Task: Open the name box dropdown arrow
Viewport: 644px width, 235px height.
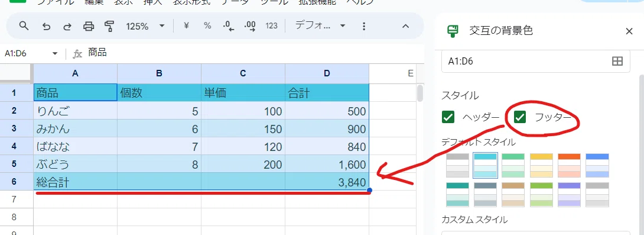Action: (x=55, y=53)
